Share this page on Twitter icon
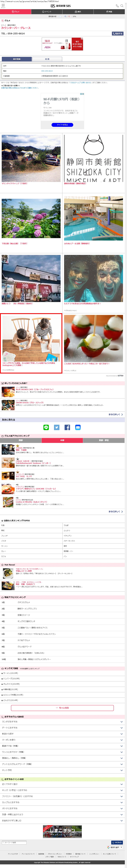 pyautogui.click(x=57, y=427)
